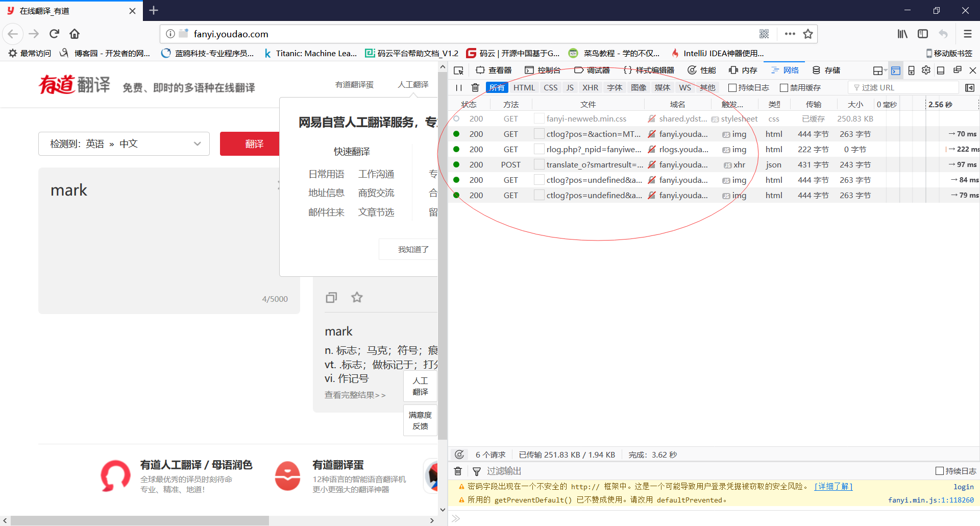Show site information icon in address bar
This screenshot has height=526, width=980.
(x=170, y=34)
